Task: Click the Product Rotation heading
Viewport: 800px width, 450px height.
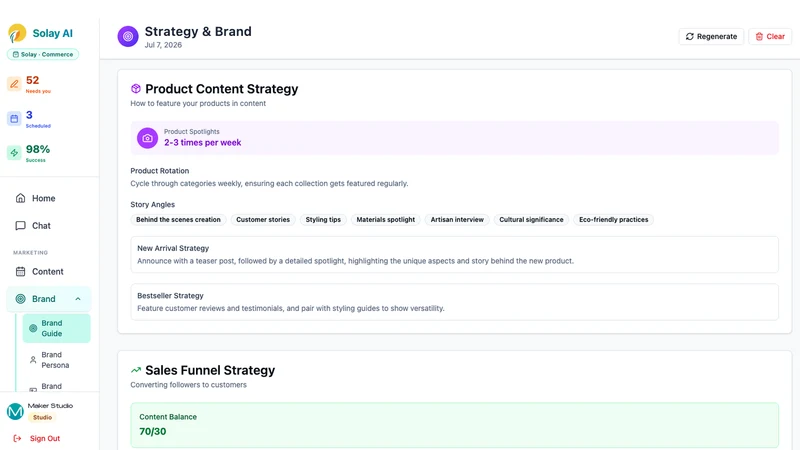Action: [x=160, y=171]
